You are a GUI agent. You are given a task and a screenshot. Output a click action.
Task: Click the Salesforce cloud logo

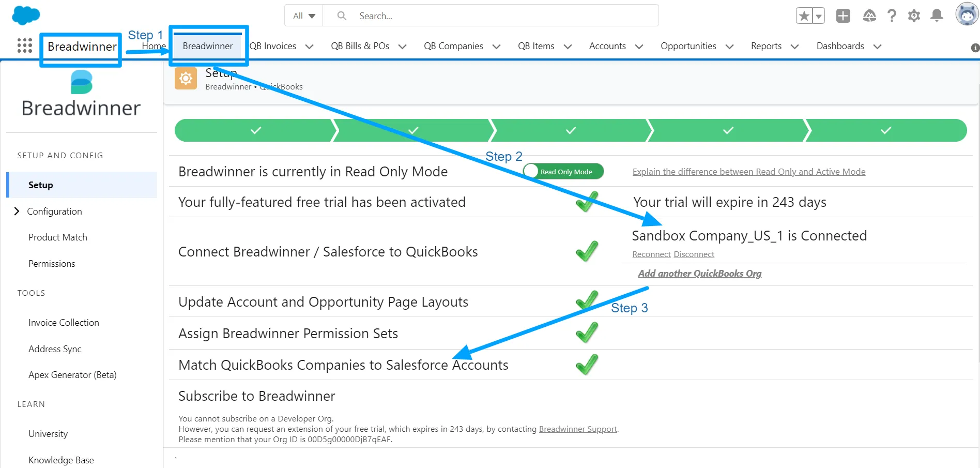point(25,16)
